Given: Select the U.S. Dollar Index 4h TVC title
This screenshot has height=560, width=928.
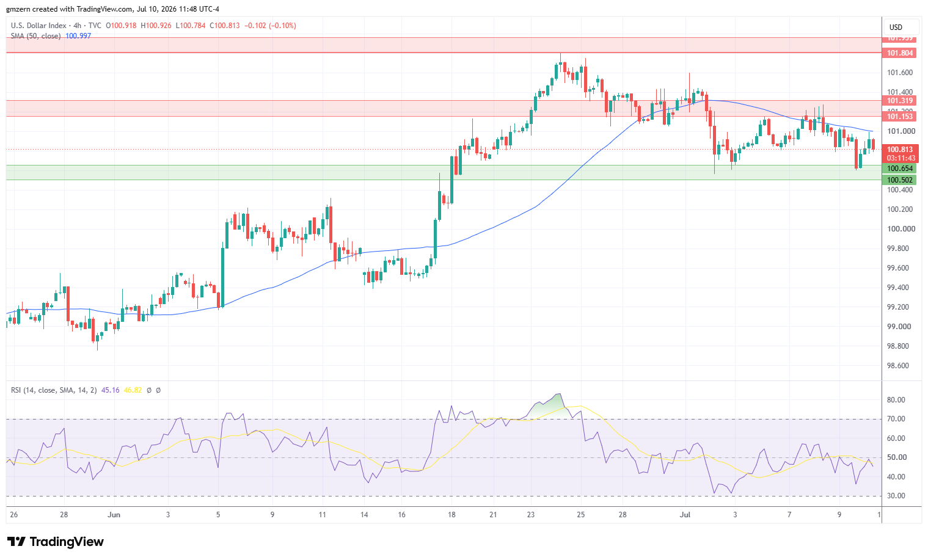Looking at the screenshot, I should (56, 26).
